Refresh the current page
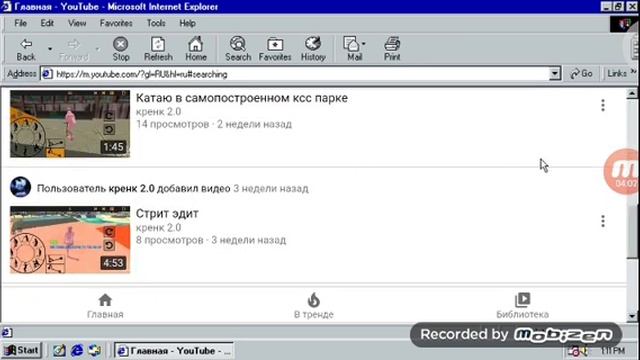This screenshot has width=640, height=360. pyautogui.click(x=158, y=49)
